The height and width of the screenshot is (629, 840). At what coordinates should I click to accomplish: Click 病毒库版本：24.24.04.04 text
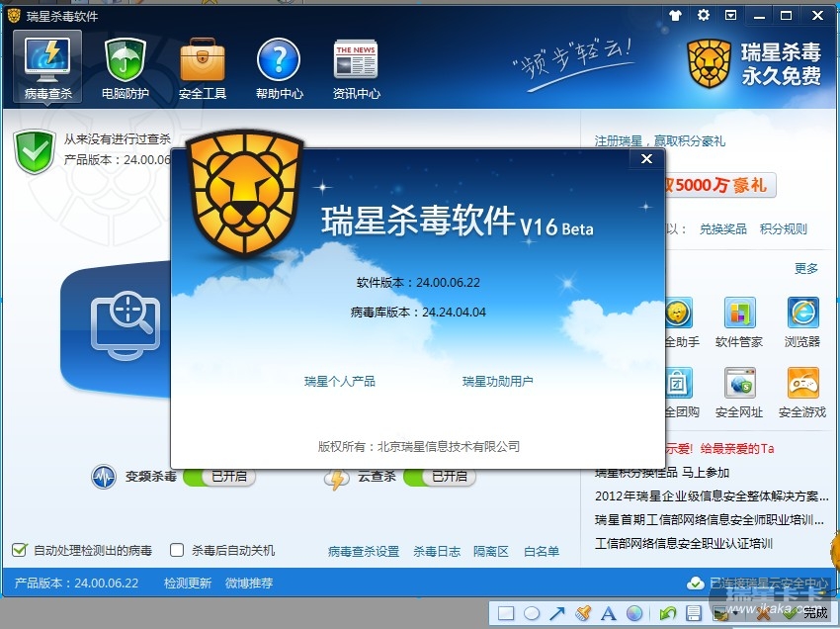pos(418,312)
